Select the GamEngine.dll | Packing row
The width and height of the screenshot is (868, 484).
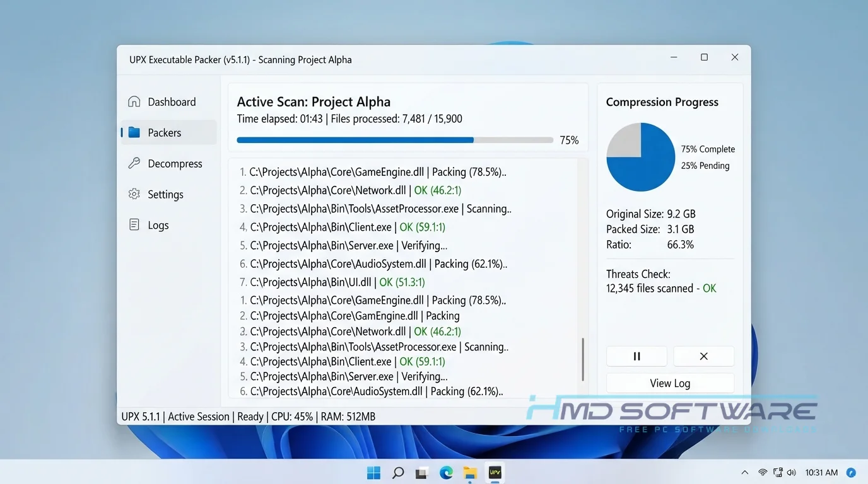(349, 316)
